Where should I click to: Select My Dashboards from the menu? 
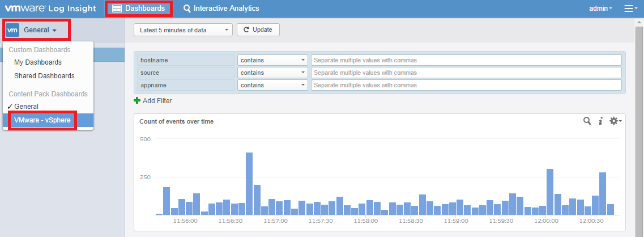click(x=38, y=62)
